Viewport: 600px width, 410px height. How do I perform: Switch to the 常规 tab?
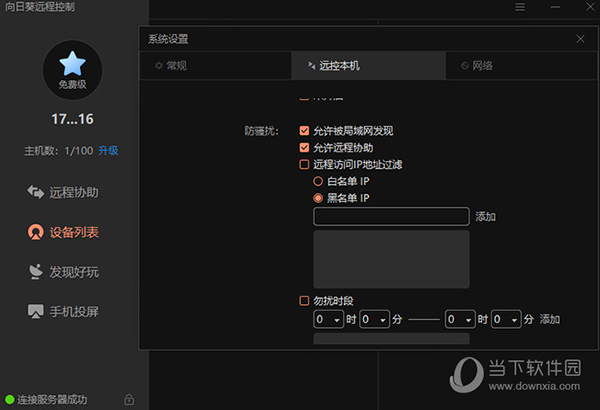tap(215, 65)
